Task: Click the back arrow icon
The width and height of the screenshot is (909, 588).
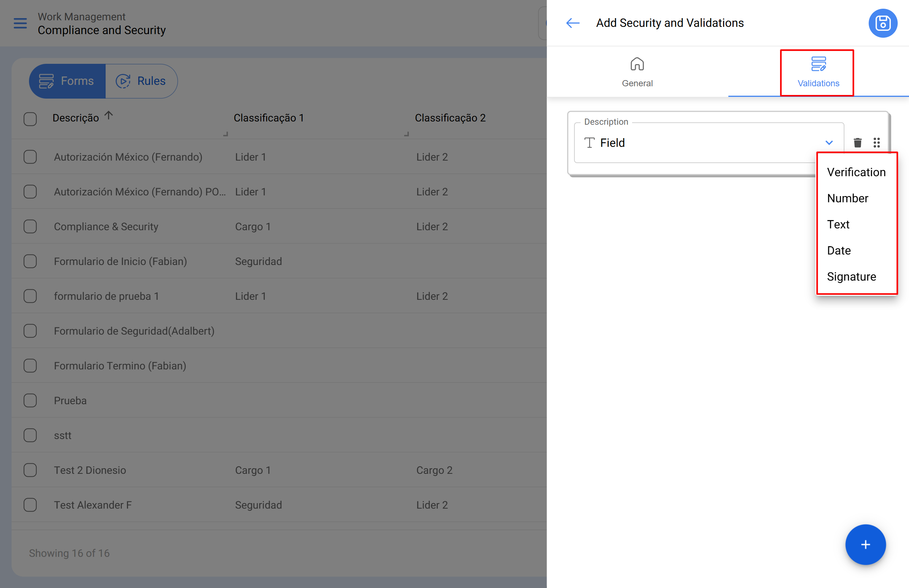Action: (572, 23)
